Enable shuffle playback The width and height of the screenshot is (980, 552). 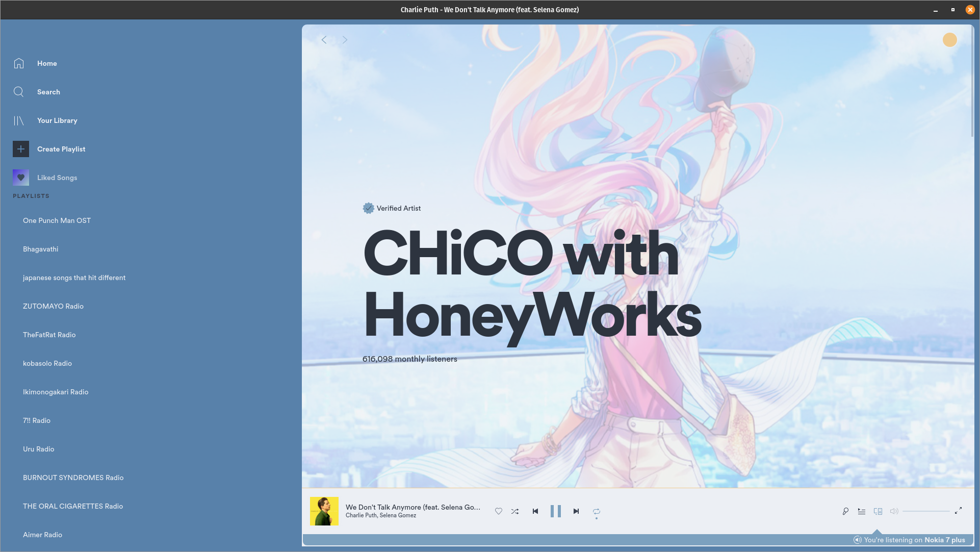[515, 511]
